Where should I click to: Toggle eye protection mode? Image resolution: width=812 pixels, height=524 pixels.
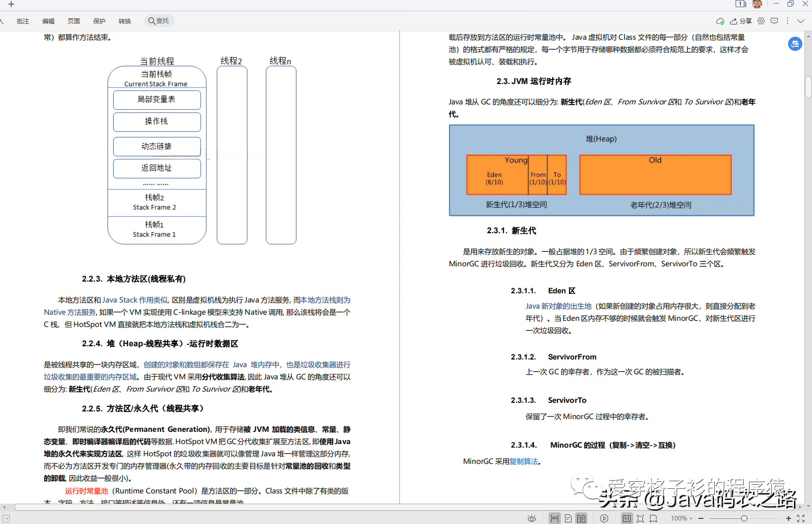coord(532,518)
